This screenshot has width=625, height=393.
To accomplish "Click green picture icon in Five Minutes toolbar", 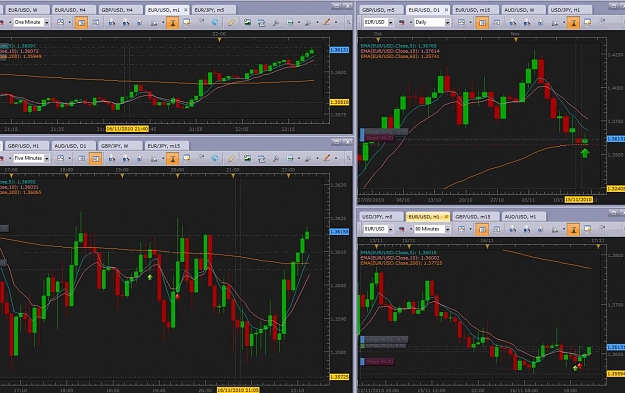I will tap(247, 158).
